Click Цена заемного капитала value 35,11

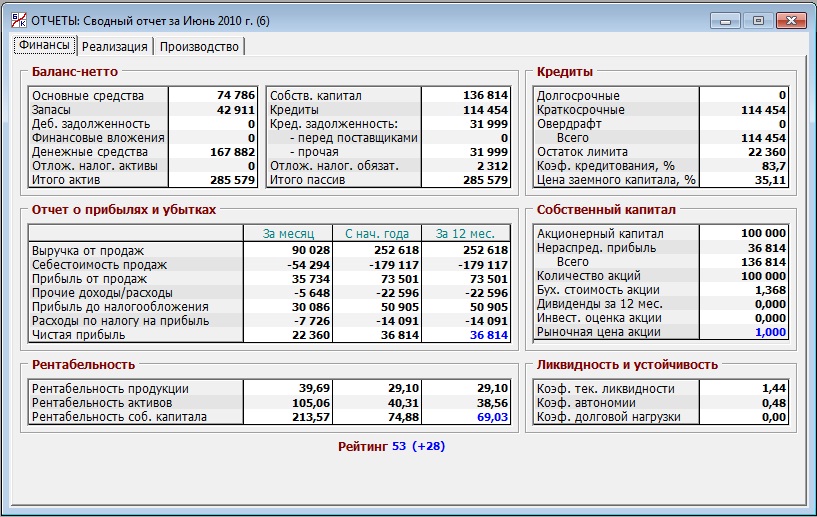click(770, 180)
